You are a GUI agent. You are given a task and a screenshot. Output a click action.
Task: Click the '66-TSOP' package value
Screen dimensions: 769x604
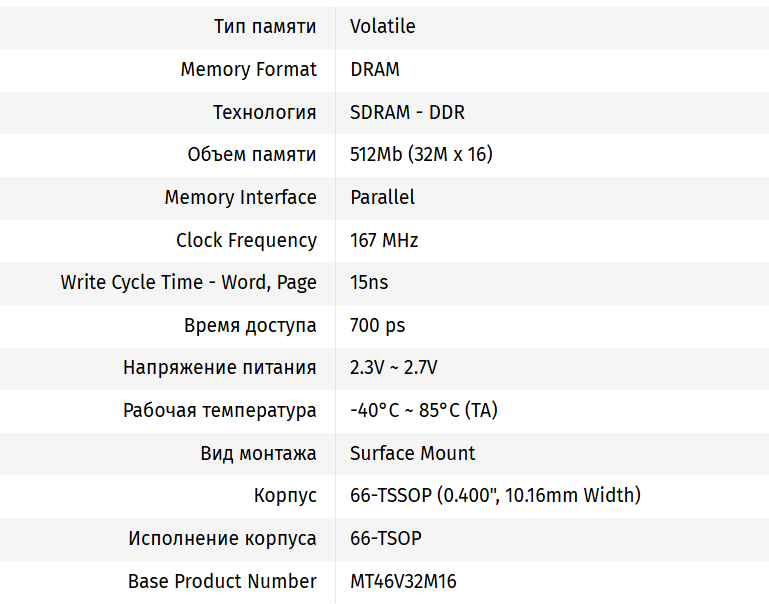pos(386,538)
